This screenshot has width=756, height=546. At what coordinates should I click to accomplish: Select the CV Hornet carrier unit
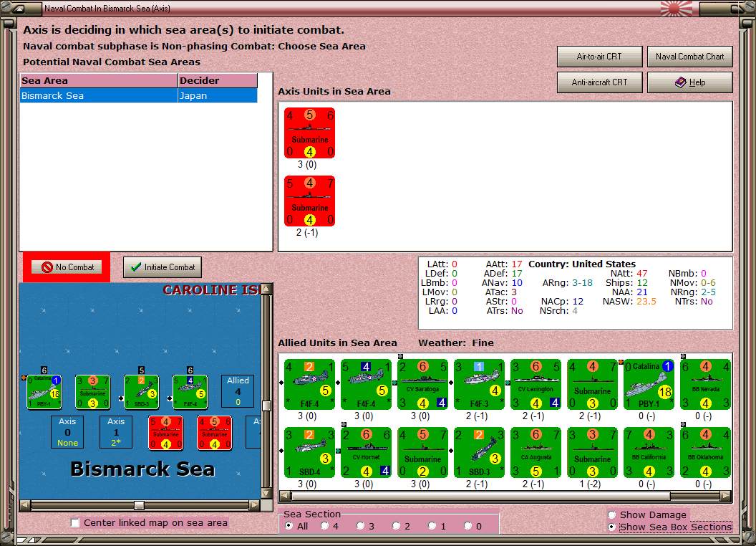(x=366, y=452)
